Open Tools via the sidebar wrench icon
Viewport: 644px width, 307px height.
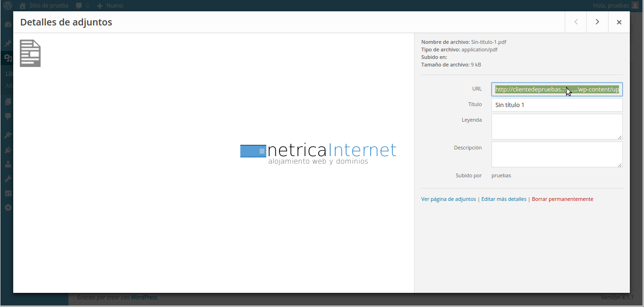pyautogui.click(x=8, y=179)
